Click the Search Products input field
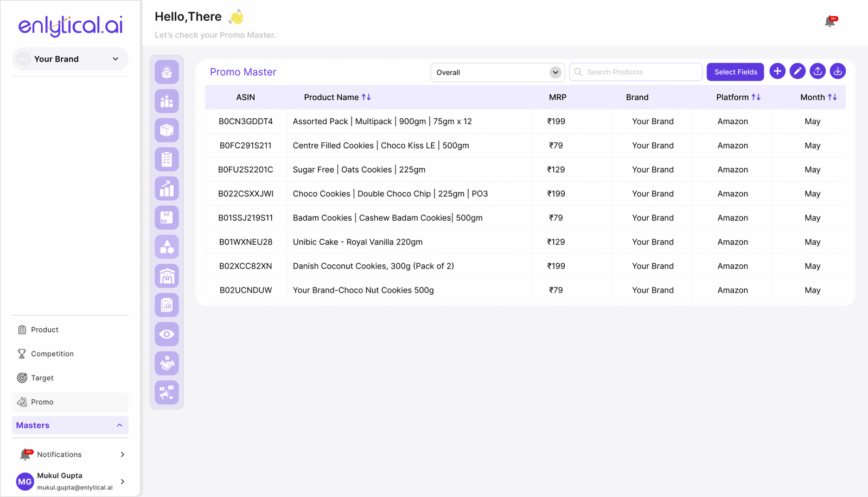 640,72
